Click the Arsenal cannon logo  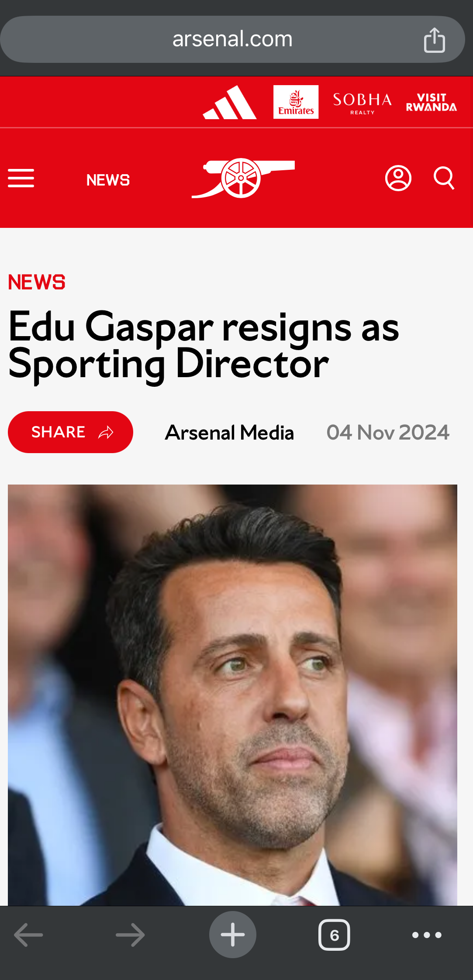(x=243, y=178)
